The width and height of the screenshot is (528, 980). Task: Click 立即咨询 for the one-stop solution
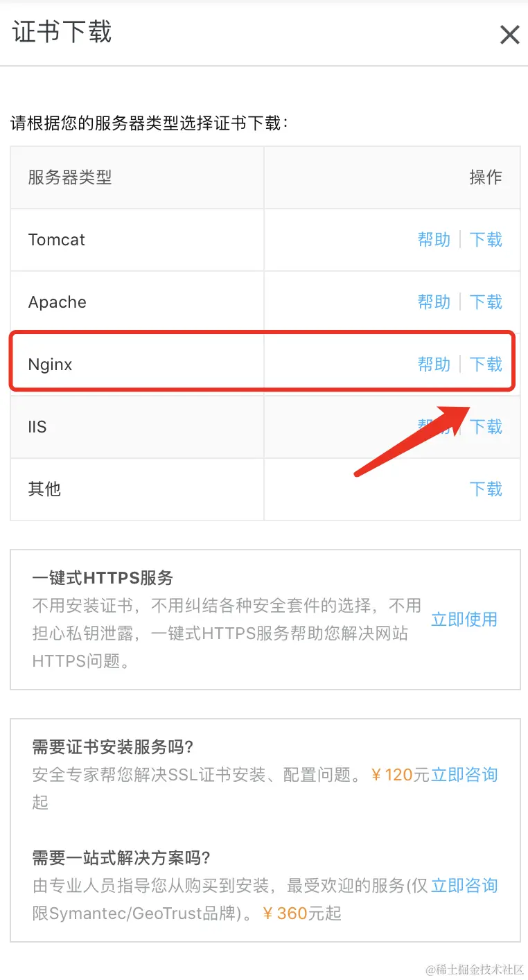[464, 886]
